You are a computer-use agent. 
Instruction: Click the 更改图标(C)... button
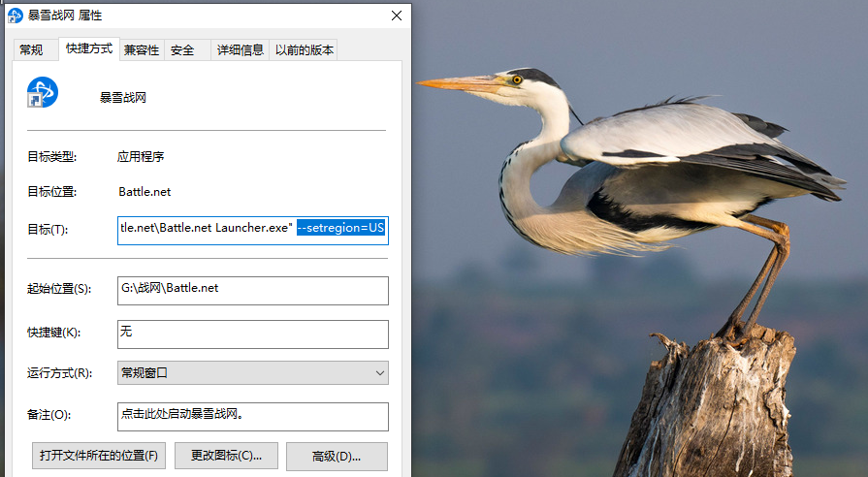coord(227,456)
